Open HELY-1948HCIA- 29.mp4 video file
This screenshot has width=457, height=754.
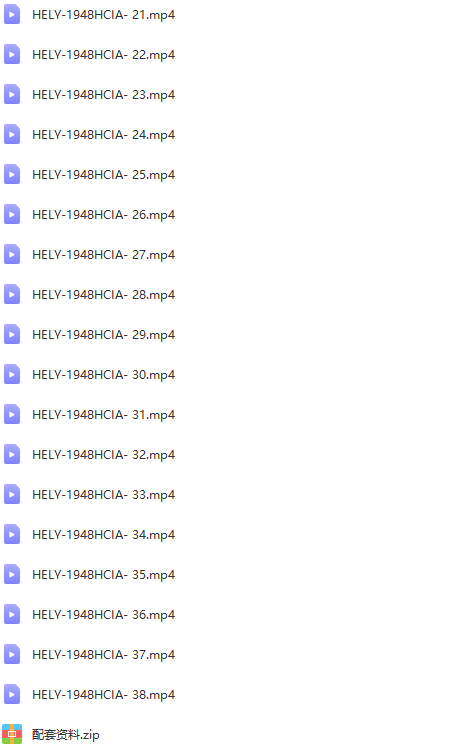pyautogui.click(x=103, y=334)
